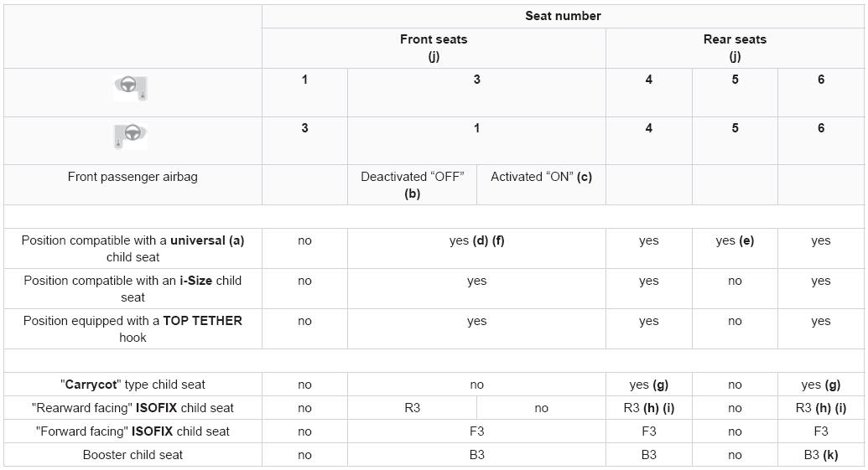Click the 'Front seats (j)' header
Image resolution: width=868 pixels, height=470 pixels.
(434, 48)
